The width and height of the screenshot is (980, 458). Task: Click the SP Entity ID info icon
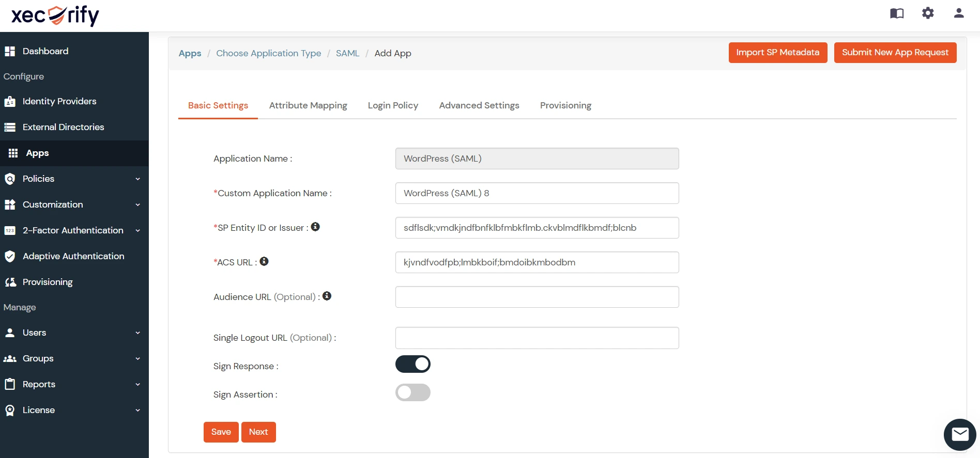[x=315, y=227]
